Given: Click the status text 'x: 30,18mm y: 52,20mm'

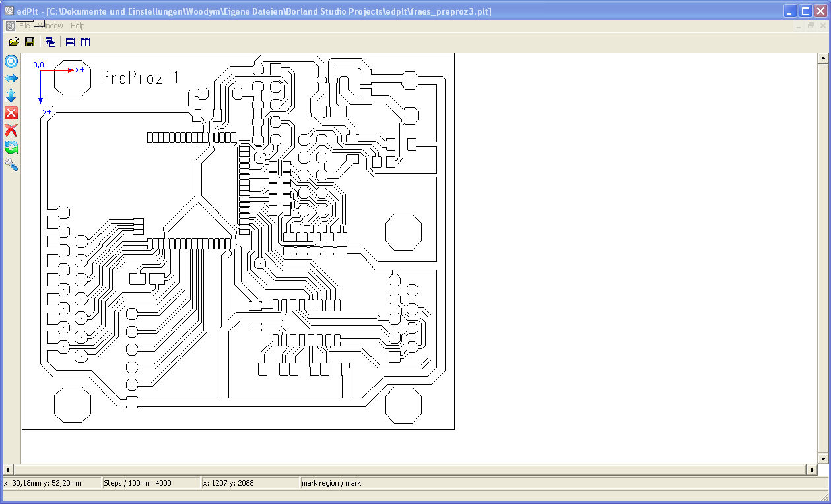Looking at the screenshot, I should tap(42, 483).
